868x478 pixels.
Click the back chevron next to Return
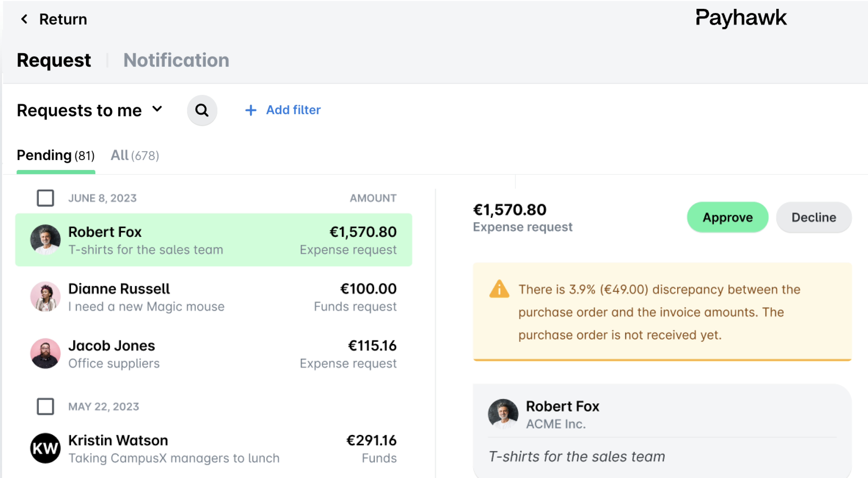[24, 19]
